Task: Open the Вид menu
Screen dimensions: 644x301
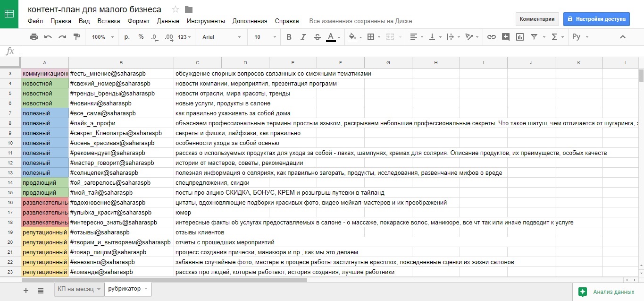Action: 84,21
